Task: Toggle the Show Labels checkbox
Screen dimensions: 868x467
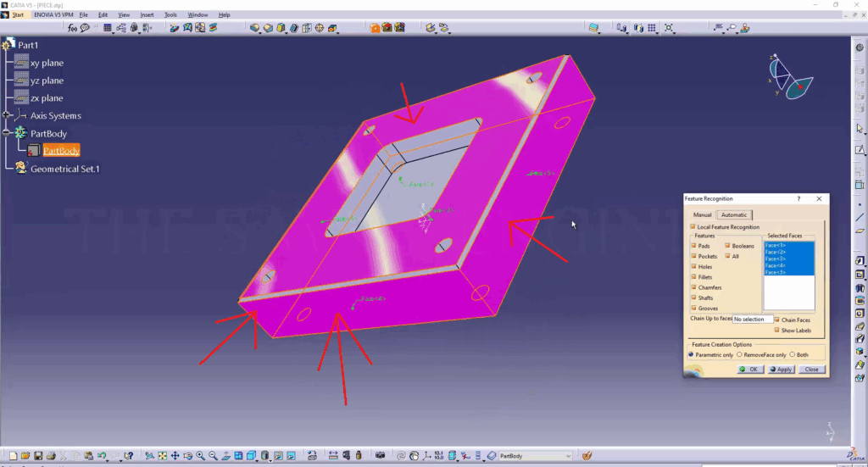Action: pyautogui.click(x=776, y=331)
